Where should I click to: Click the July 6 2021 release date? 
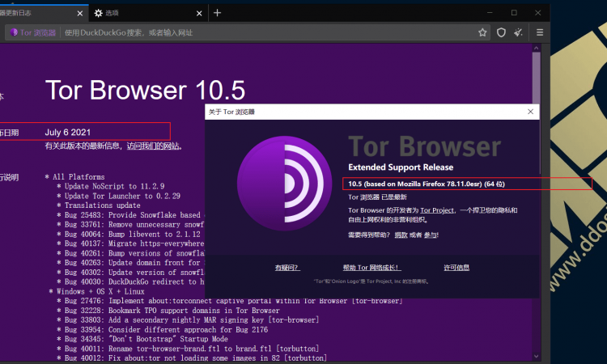pyautogui.click(x=68, y=133)
